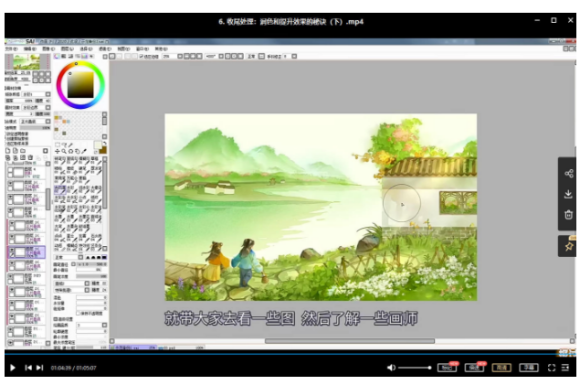Click the gold-highlighted quality button in player bar
The image size is (580, 385).
click(x=502, y=368)
